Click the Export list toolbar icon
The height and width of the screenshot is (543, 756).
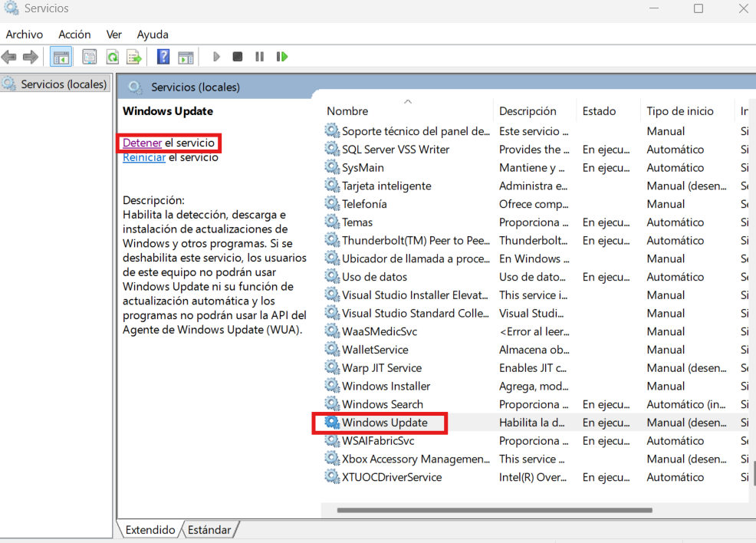pos(134,57)
